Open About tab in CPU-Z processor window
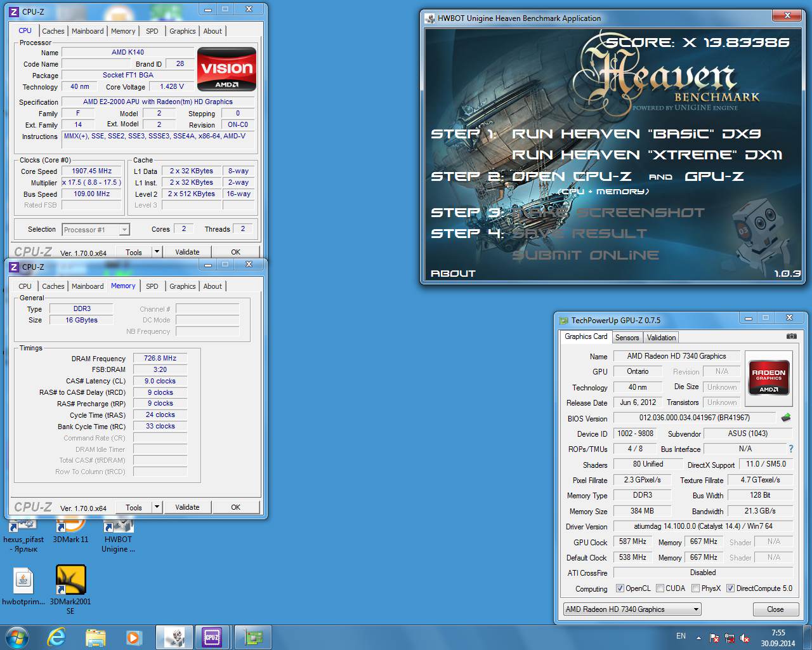The height and width of the screenshot is (650, 812). click(213, 31)
